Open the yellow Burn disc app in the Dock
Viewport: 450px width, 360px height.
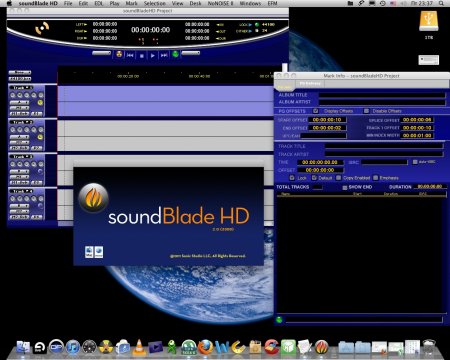[x=106, y=347]
